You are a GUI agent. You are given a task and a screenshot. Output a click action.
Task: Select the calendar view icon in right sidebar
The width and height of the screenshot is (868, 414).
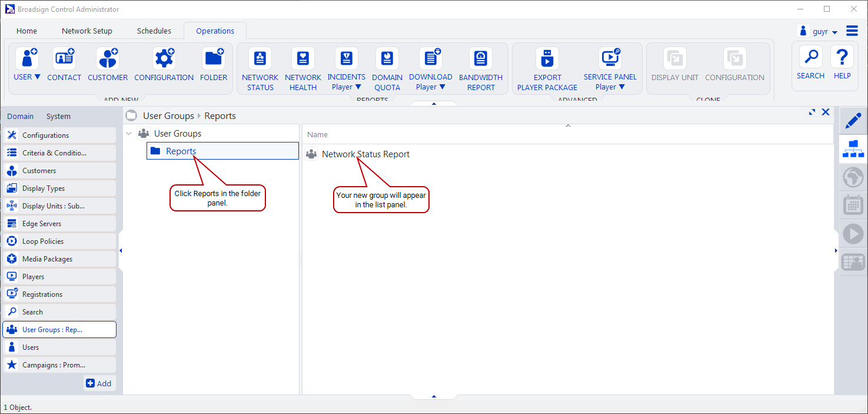click(x=853, y=206)
